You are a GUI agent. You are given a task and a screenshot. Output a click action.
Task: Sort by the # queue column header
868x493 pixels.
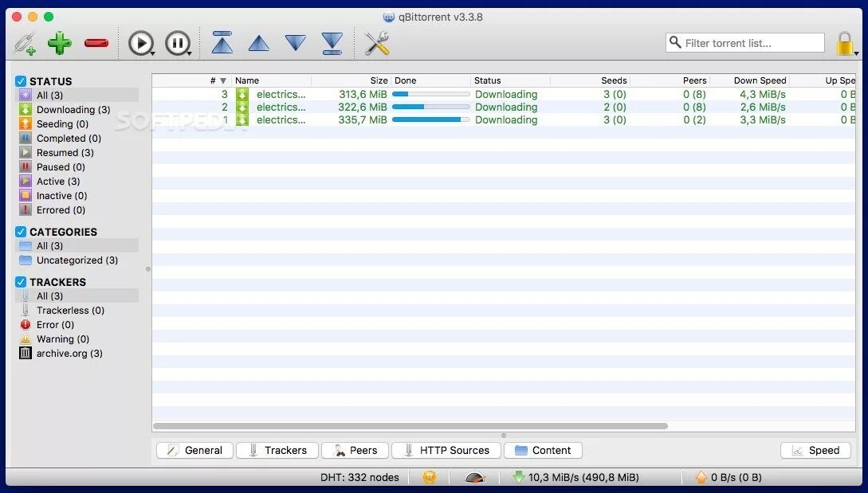(x=191, y=80)
